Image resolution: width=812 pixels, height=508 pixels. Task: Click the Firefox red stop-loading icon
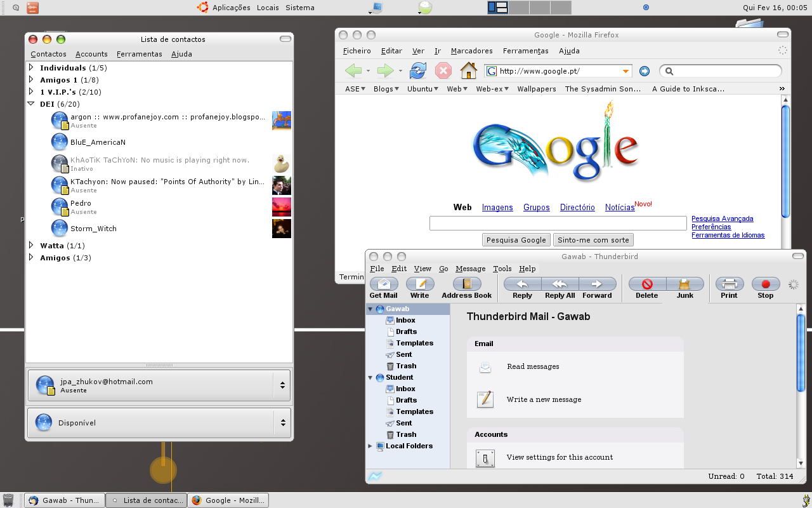click(443, 70)
